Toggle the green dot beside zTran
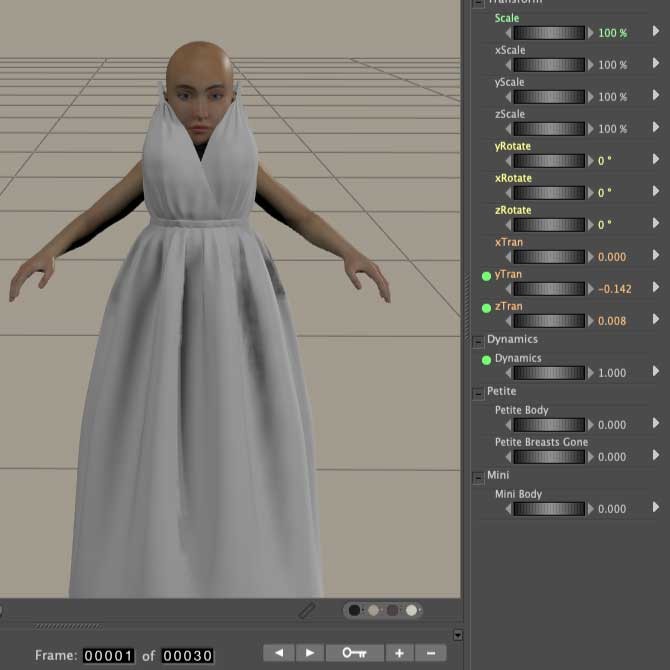This screenshot has height=670, width=670. tap(486, 307)
